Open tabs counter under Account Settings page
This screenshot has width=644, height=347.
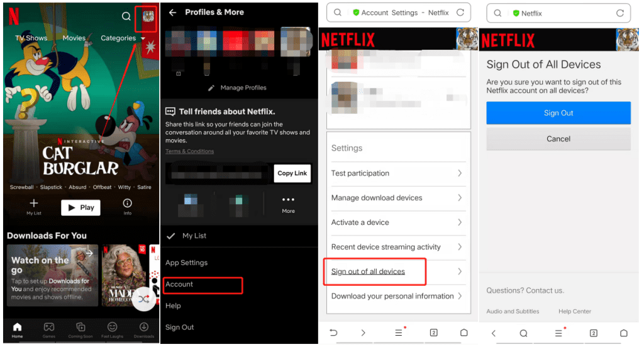click(x=434, y=333)
